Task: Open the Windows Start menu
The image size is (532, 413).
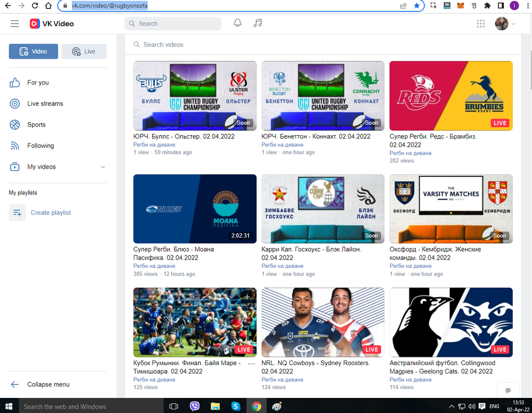Action: tap(9, 406)
